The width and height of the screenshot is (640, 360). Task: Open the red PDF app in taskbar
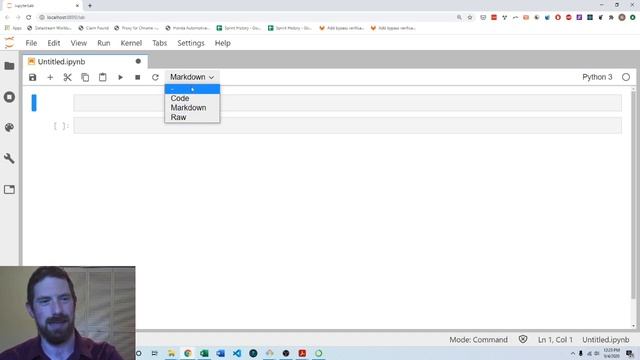302,353
